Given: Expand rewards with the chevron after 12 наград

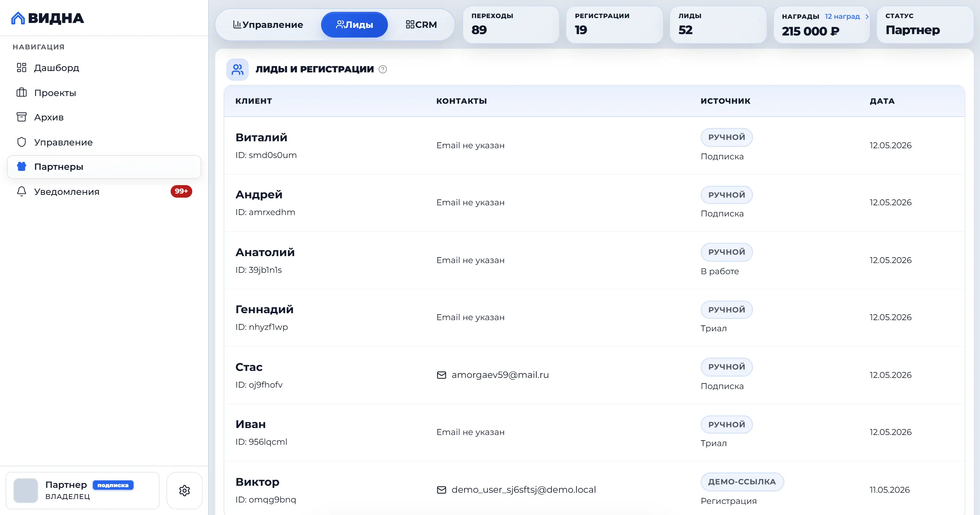Looking at the screenshot, I should click(866, 16).
